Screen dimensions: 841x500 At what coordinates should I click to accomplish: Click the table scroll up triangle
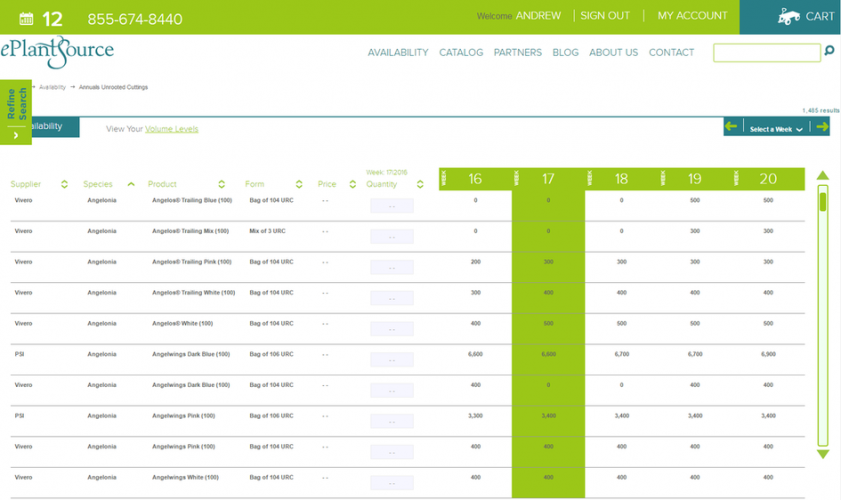(823, 175)
